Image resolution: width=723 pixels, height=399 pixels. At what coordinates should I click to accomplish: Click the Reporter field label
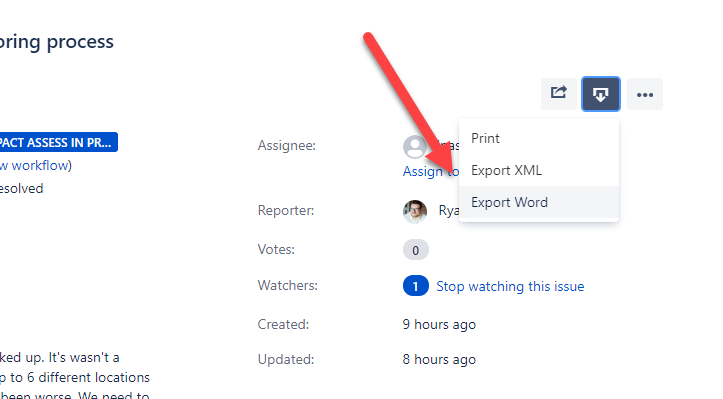coord(285,210)
